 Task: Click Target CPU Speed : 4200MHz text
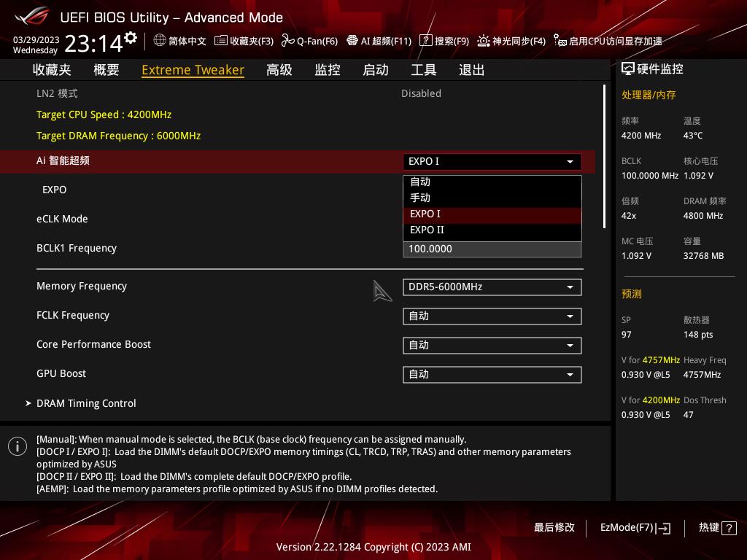pyautogui.click(x=104, y=114)
